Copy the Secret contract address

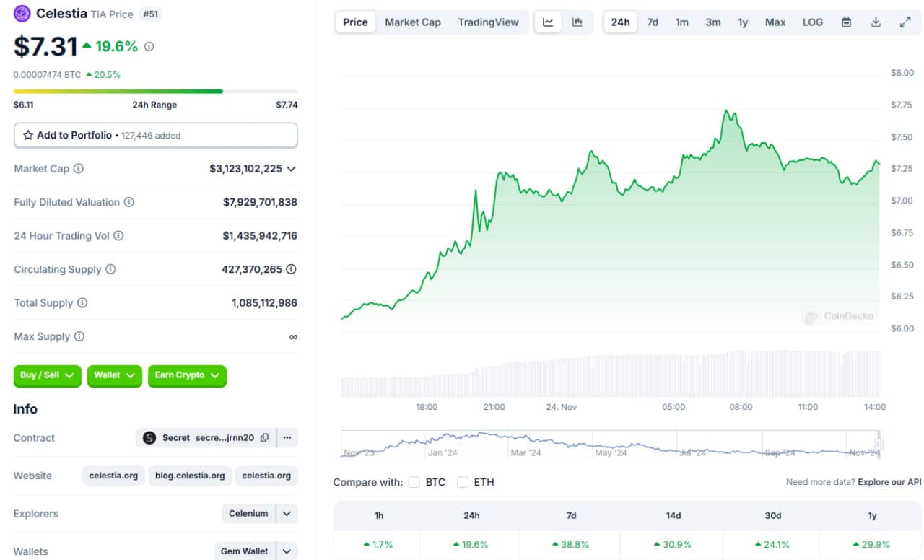264,437
